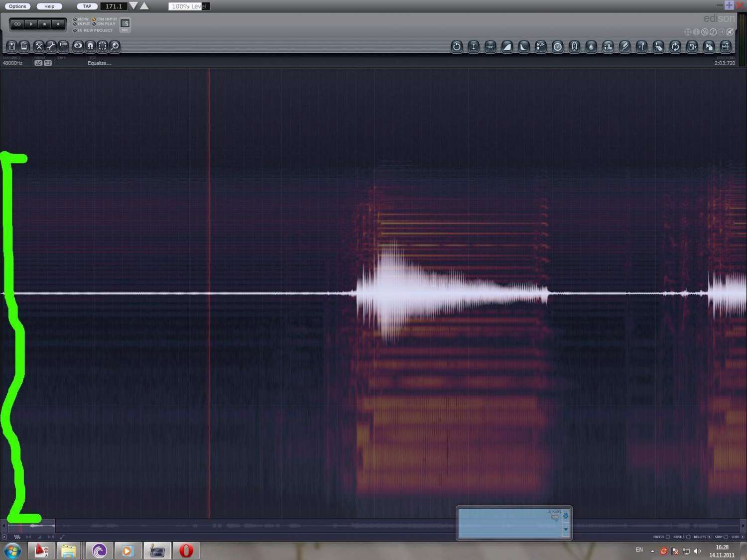
Task: Enable ON PLAY recording option
Action: click(x=94, y=24)
